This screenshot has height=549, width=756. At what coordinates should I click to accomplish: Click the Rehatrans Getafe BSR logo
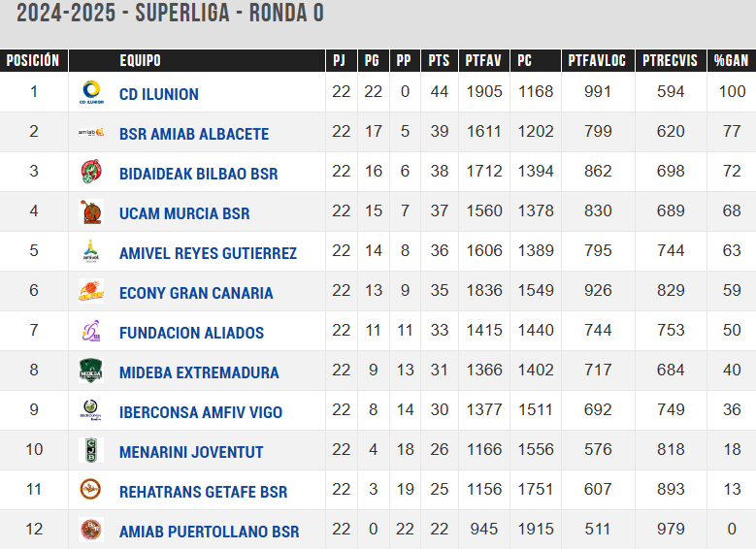coord(91,490)
